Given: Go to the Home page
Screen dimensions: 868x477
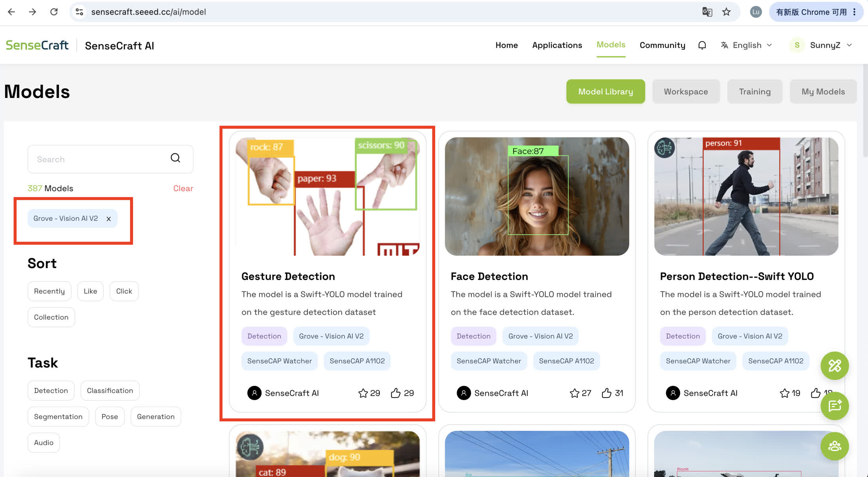Looking at the screenshot, I should (507, 45).
